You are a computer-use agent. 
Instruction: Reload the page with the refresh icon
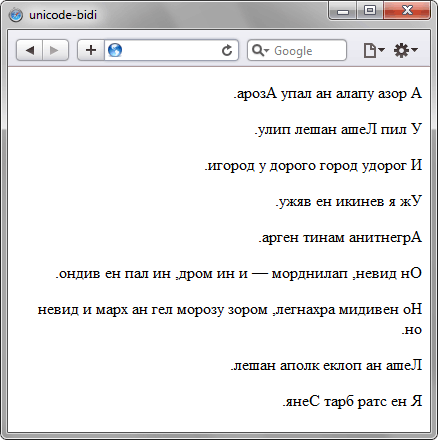click(227, 50)
